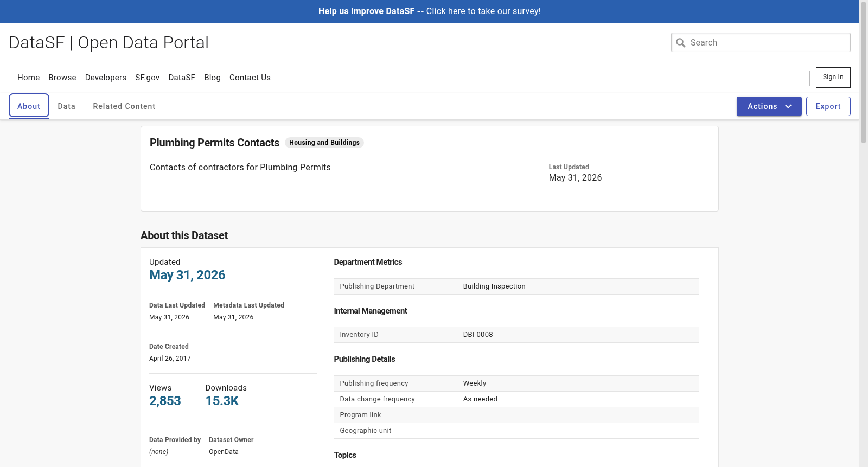Viewport: 868px width, 467px height.
Task: Open Browse in navigation menu
Action: click(62, 78)
